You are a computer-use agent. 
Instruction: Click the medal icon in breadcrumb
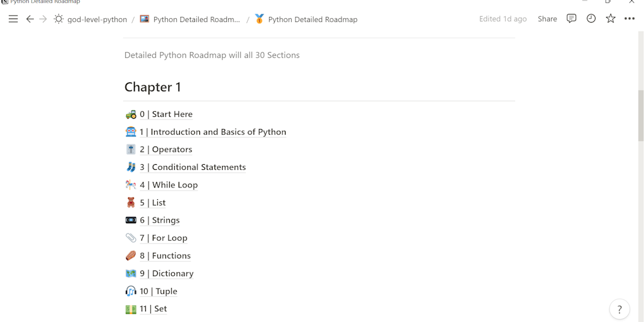click(259, 19)
